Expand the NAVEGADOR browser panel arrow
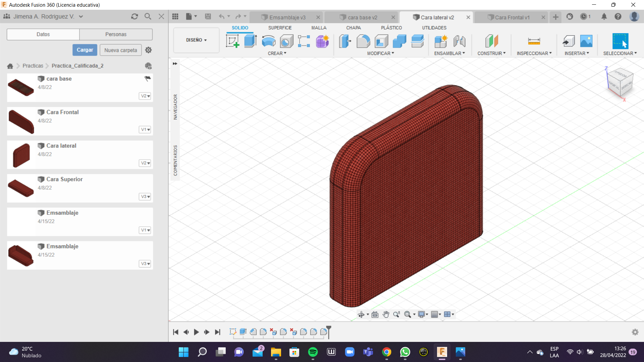The image size is (644, 362). pyautogui.click(x=175, y=63)
